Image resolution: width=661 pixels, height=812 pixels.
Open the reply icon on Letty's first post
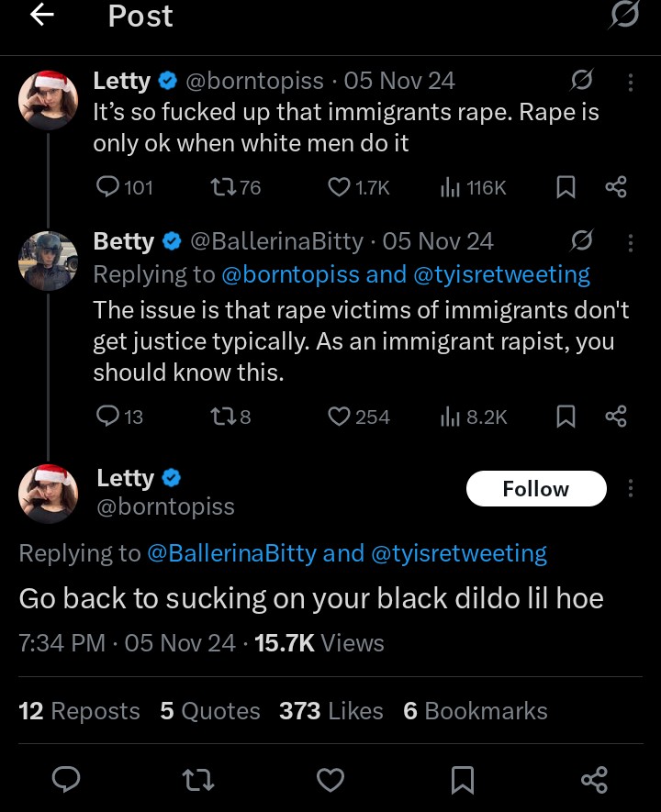pyautogui.click(x=107, y=187)
